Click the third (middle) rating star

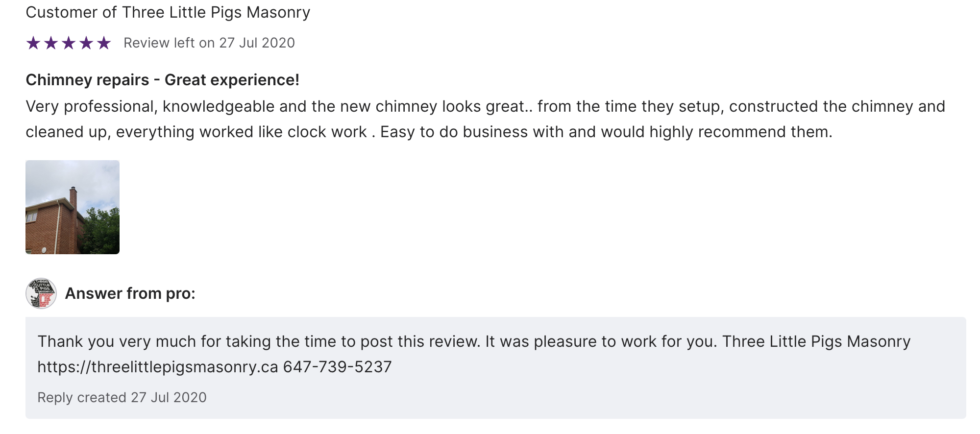(x=69, y=43)
